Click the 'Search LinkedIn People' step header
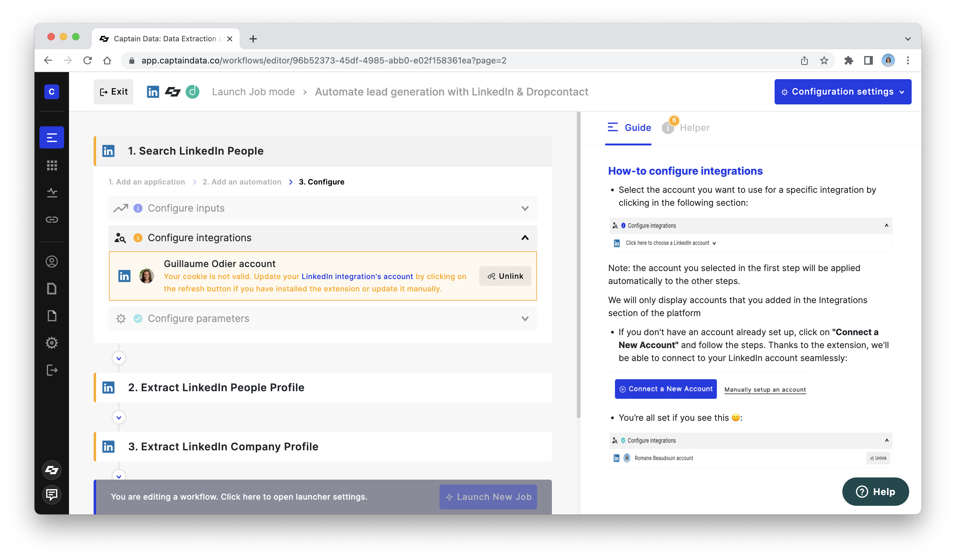The image size is (956, 560). [323, 151]
